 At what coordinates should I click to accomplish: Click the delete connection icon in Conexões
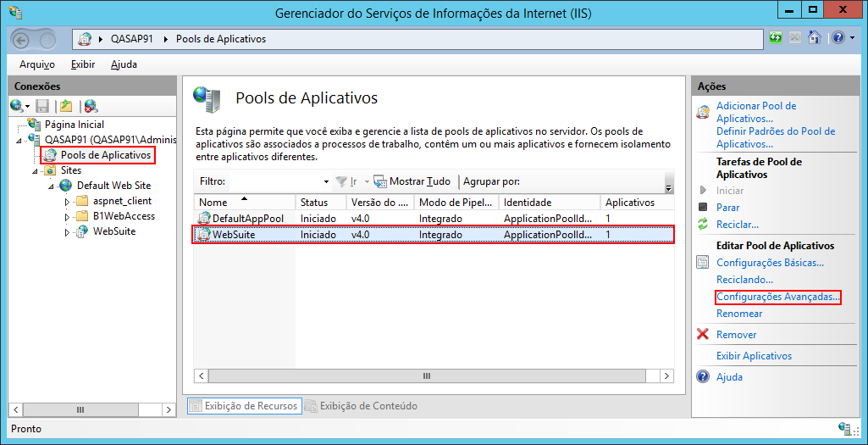pos(91,106)
